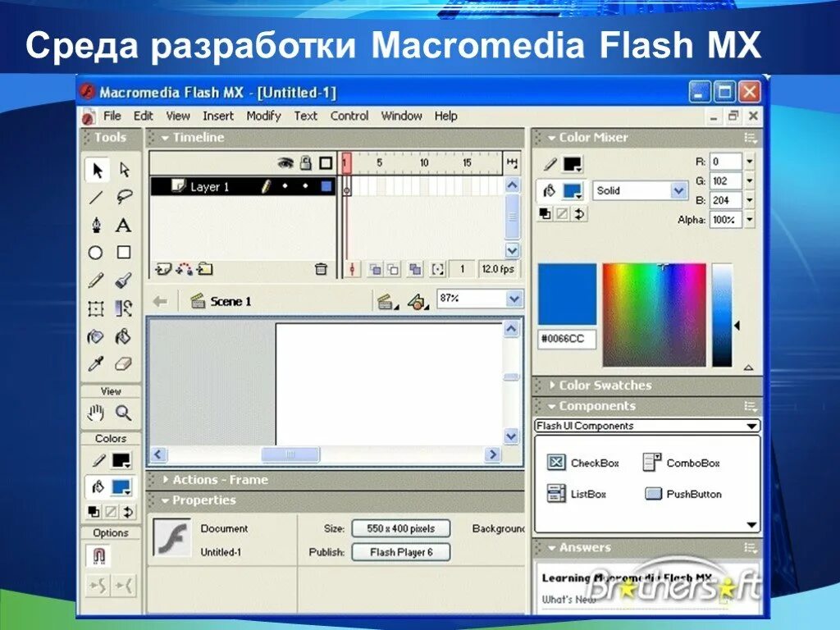Open the Edit Symbols icon
Screen dimensions: 840x630
[x=418, y=302]
